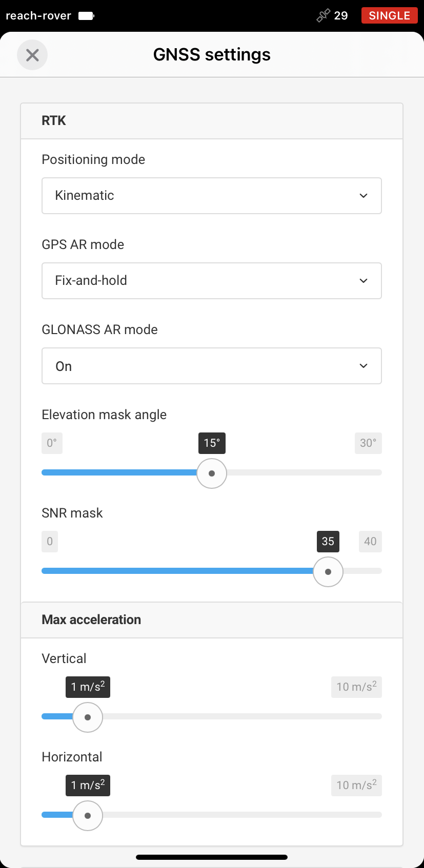Screen dimensions: 424x868
Task: Click the Vertical 10 m/s² maximum label
Action: (356, 687)
